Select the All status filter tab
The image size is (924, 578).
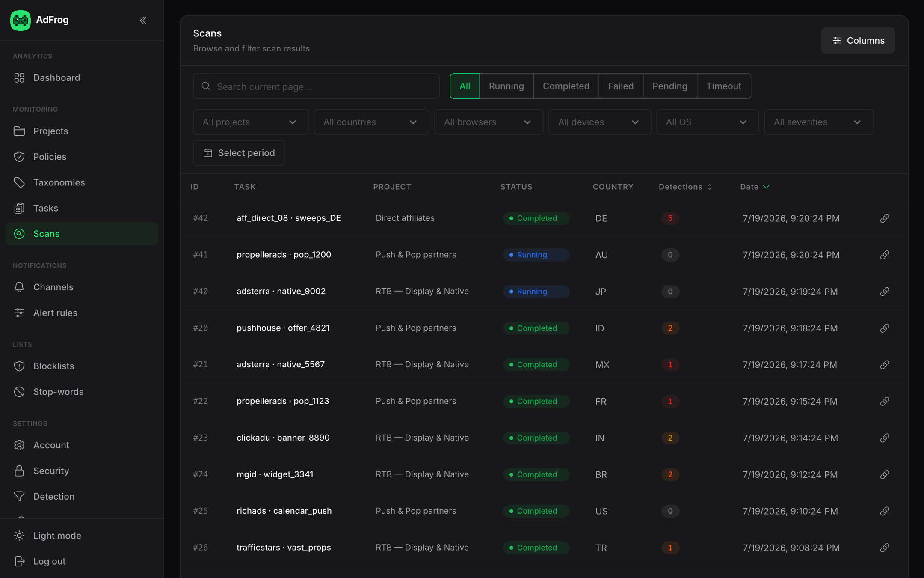click(465, 86)
